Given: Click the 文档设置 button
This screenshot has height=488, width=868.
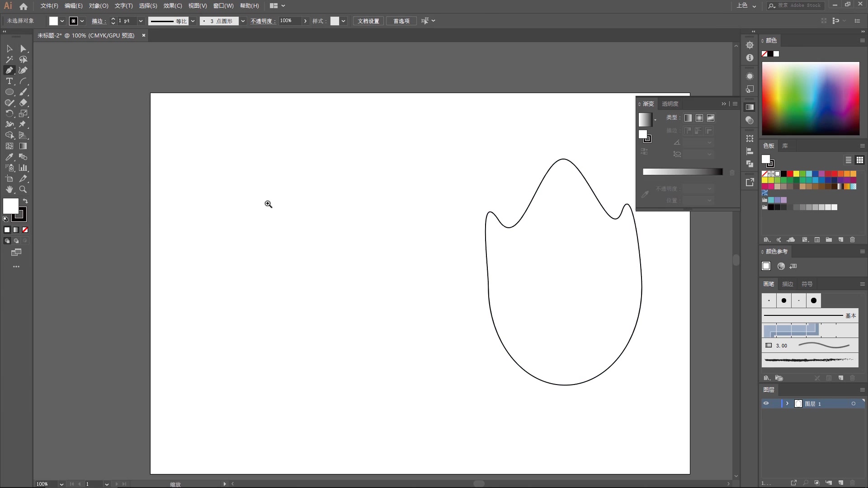Looking at the screenshot, I should (x=368, y=21).
